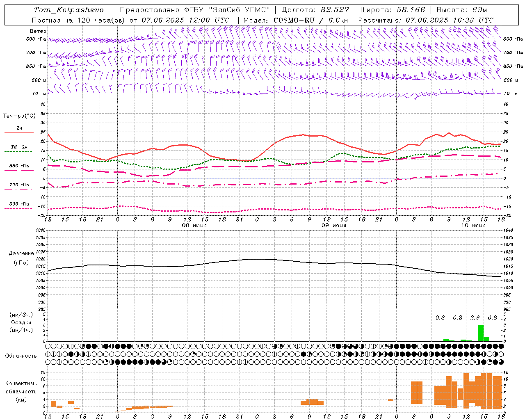
Task: Click the 850 гПа temperature legend entry
Action: tap(19, 166)
